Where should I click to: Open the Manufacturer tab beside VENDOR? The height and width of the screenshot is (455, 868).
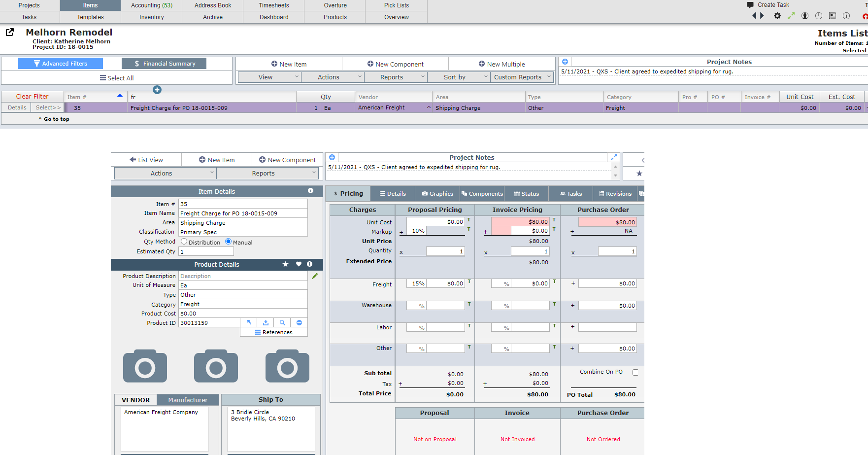tap(188, 400)
